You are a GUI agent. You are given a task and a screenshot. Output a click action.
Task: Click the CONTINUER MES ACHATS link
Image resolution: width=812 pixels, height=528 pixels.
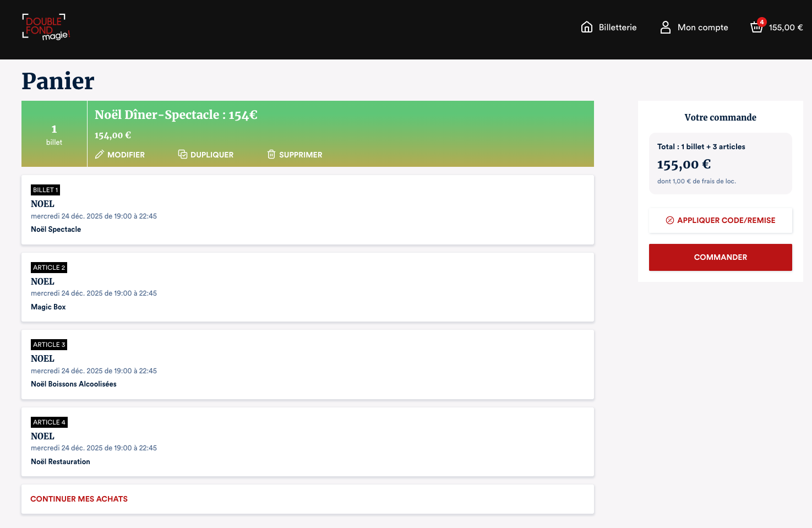(79, 499)
